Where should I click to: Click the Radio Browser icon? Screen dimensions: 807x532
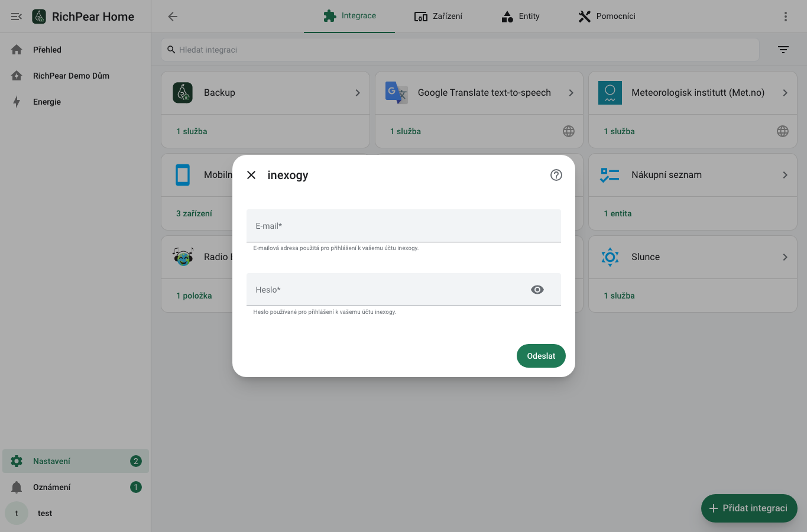click(x=183, y=257)
